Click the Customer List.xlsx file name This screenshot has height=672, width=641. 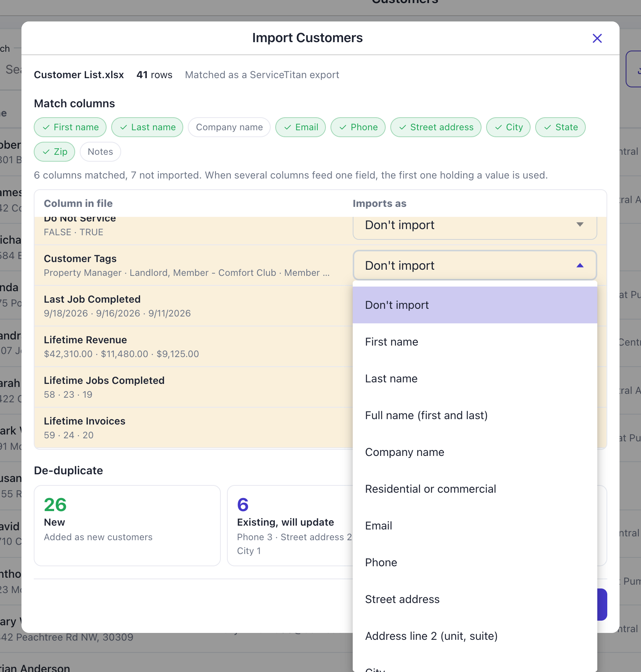[79, 75]
